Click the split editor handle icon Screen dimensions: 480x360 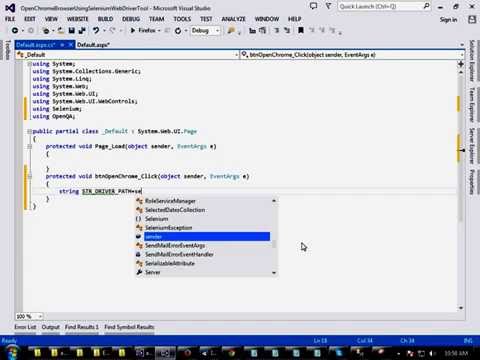461,64
